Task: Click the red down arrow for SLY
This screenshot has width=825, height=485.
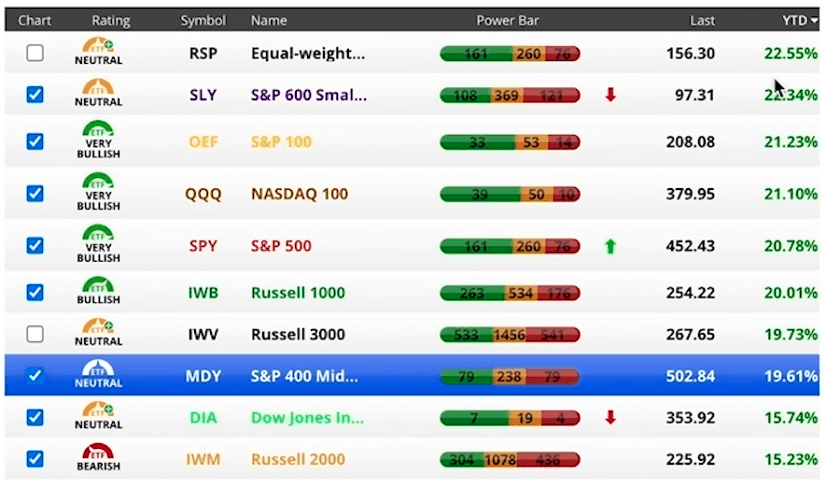Action: [610, 95]
